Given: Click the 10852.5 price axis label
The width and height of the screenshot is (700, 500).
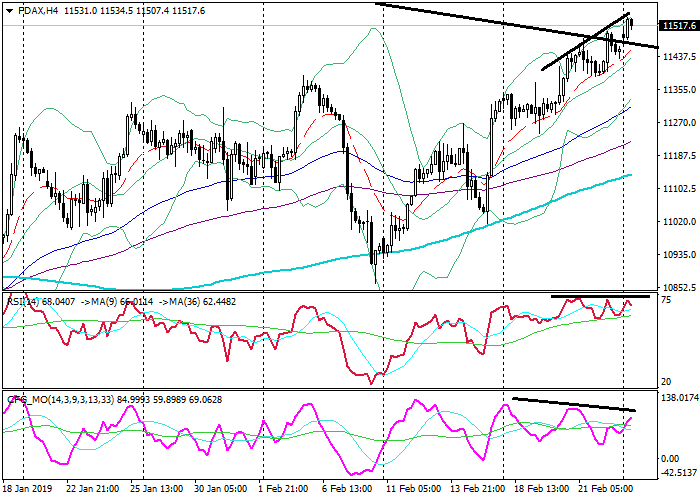Looking at the screenshot, I should click(x=678, y=287).
